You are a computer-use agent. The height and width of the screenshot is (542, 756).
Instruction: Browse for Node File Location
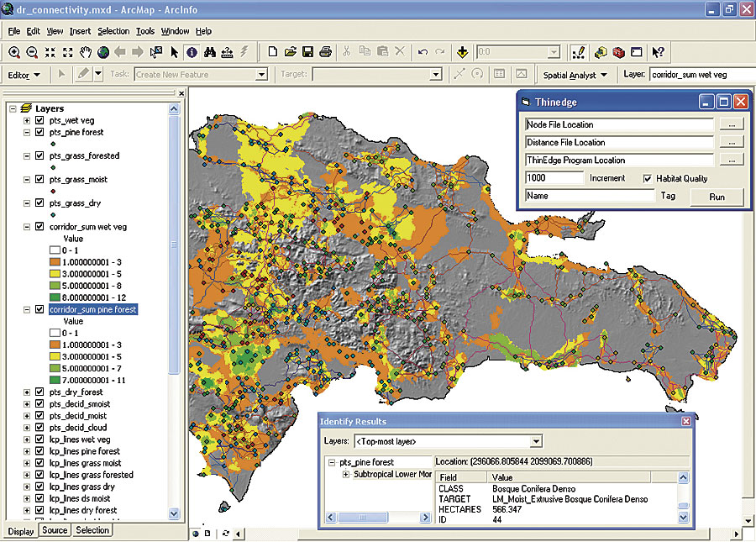[732, 124]
